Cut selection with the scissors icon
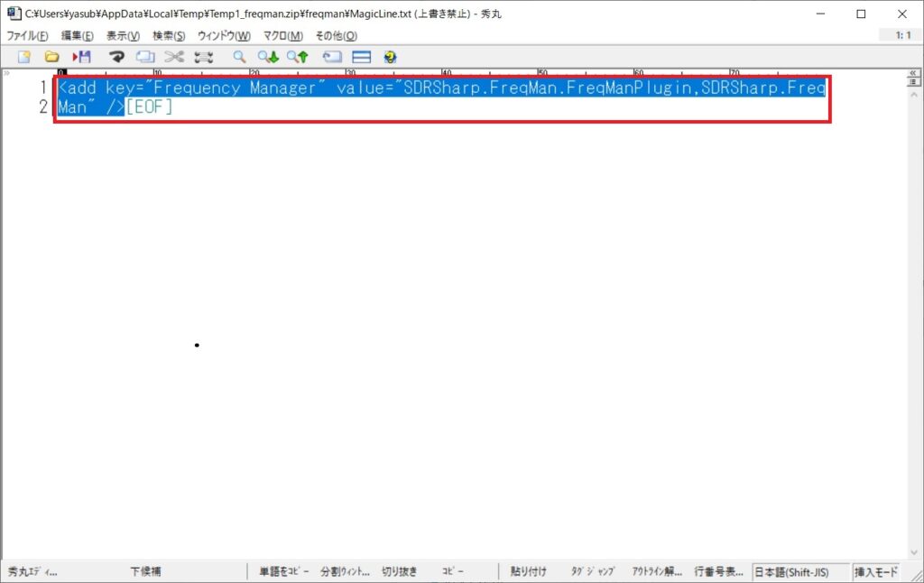The height and width of the screenshot is (583, 924). (x=174, y=57)
